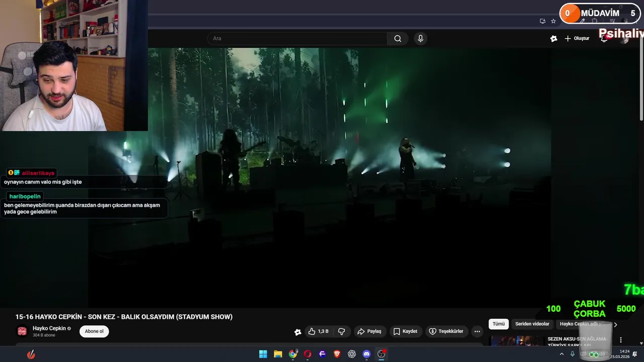Start voice search with the microphone icon
This screenshot has width=644, height=362.
point(421,39)
